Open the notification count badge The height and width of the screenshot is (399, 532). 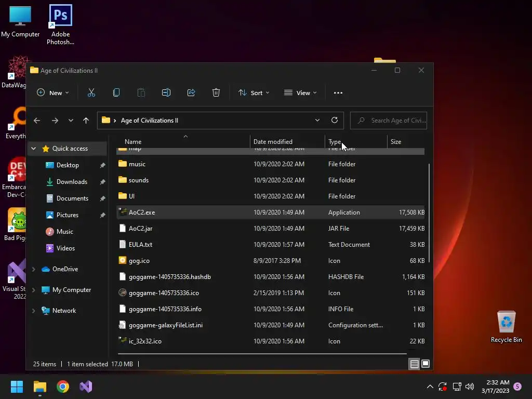[517, 387]
